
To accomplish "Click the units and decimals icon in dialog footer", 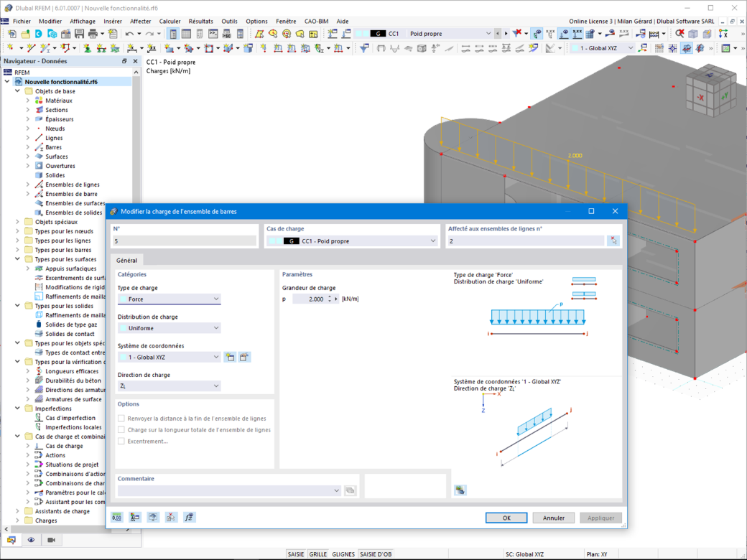I will pos(116,517).
